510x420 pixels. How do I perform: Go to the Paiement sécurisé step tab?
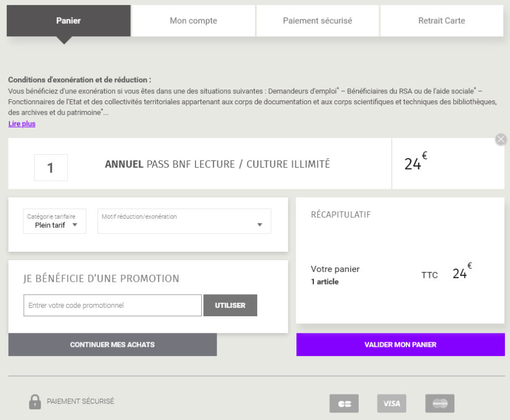click(317, 21)
